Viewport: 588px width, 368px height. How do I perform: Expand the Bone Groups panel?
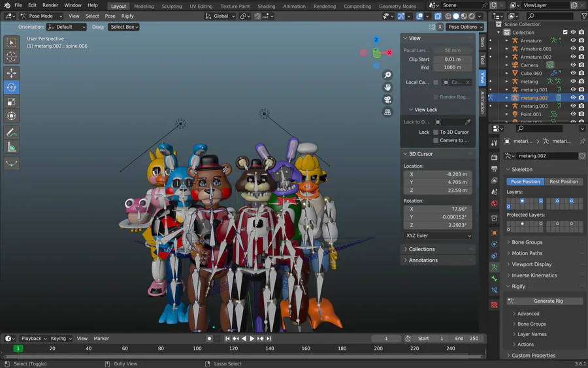point(527,242)
